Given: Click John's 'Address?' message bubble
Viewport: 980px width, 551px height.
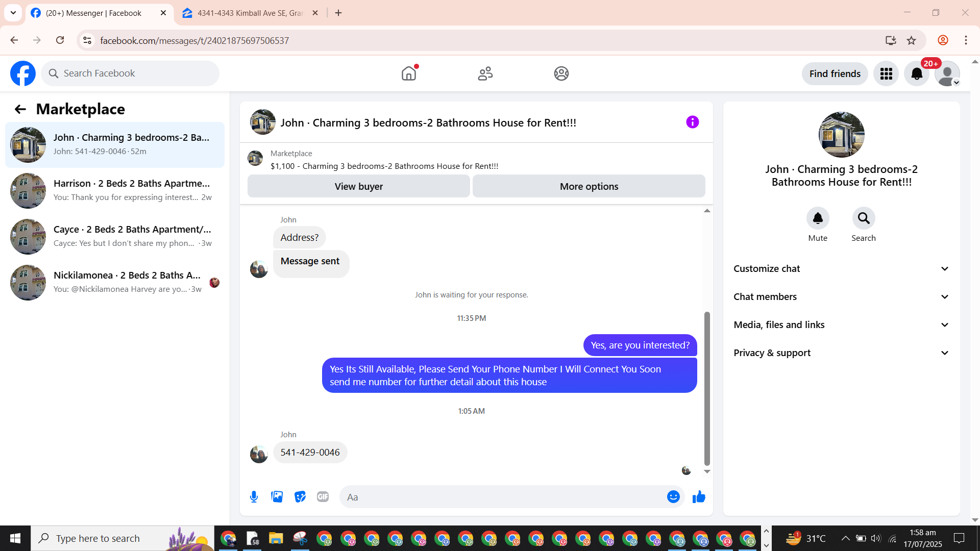Looking at the screenshot, I should [x=300, y=238].
